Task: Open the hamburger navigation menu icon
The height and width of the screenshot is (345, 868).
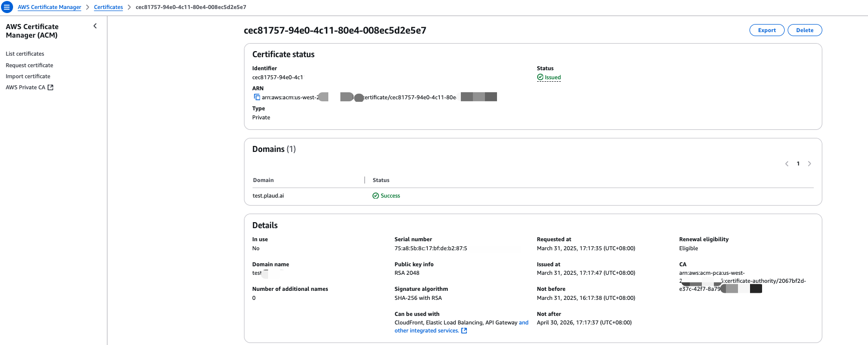Action: pos(7,8)
